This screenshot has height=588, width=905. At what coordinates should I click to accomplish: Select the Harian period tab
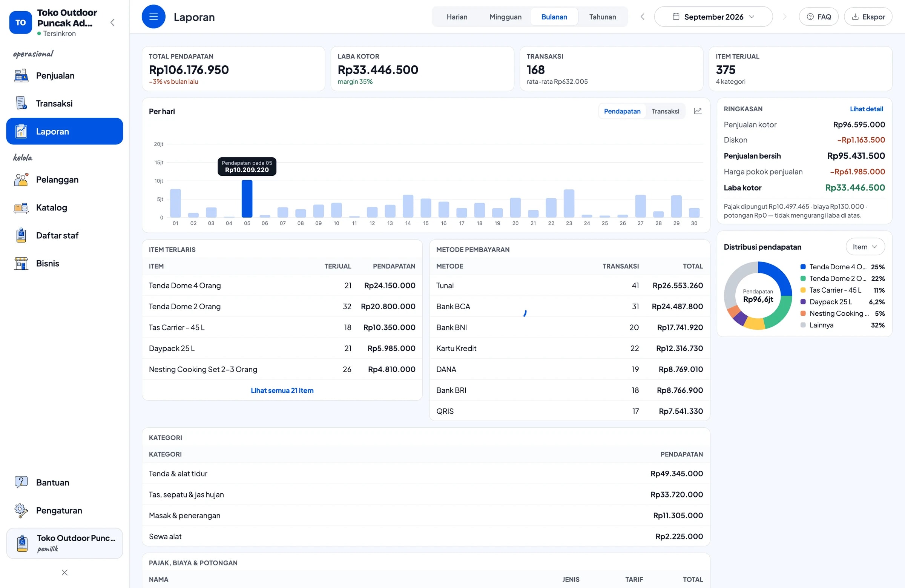(x=457, y=17)
